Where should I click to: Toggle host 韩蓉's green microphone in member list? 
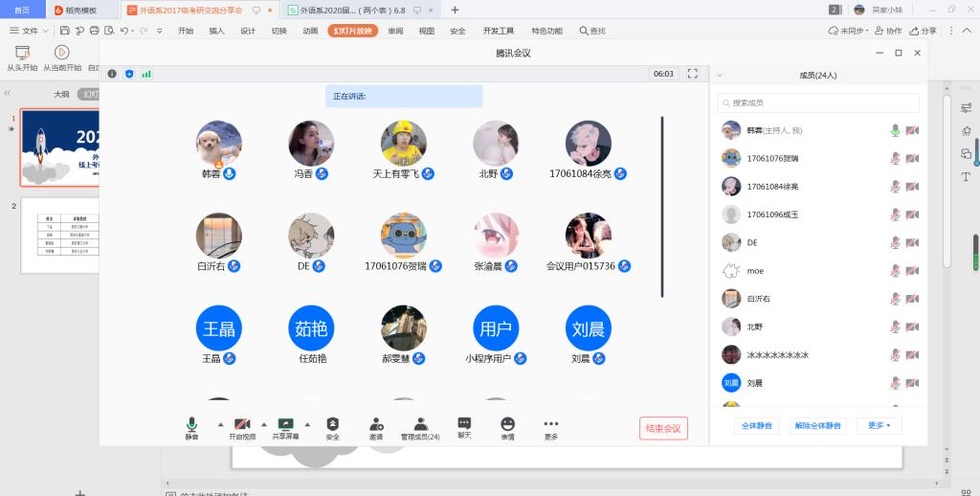coord(896,130)
